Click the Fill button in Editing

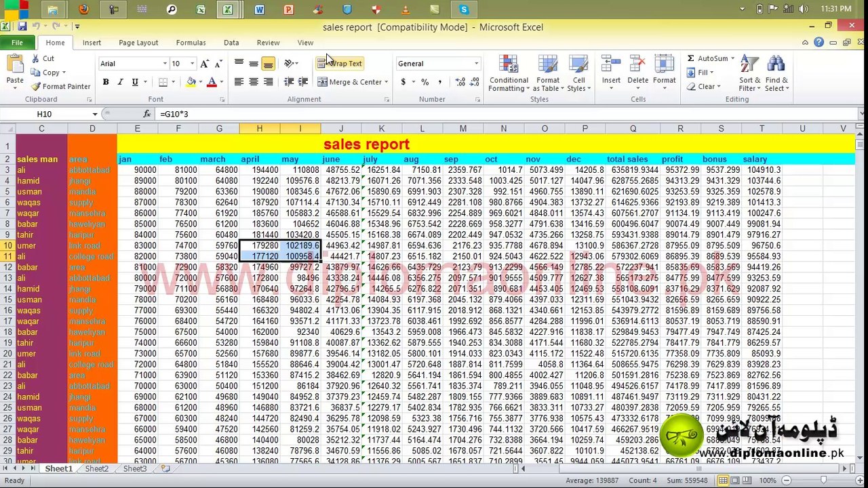700,73
